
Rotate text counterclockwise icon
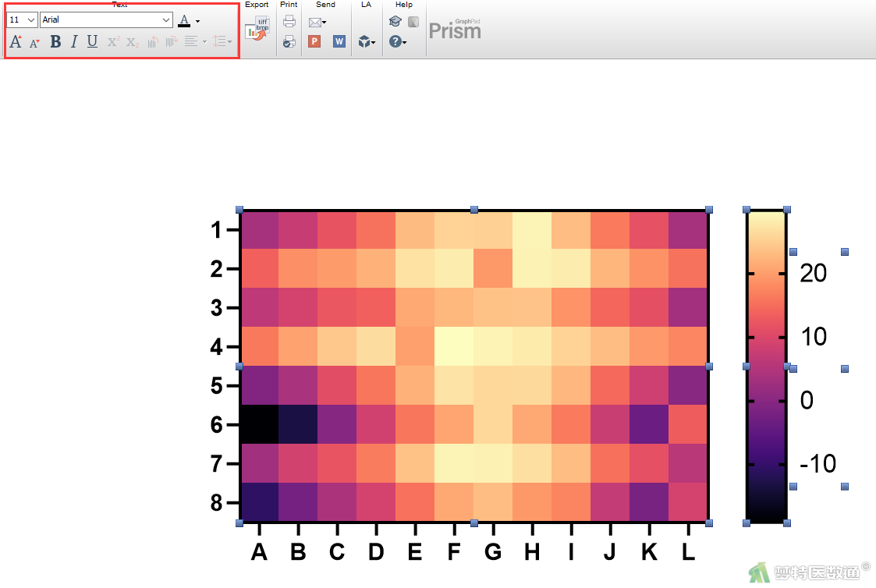click(153, 42)
